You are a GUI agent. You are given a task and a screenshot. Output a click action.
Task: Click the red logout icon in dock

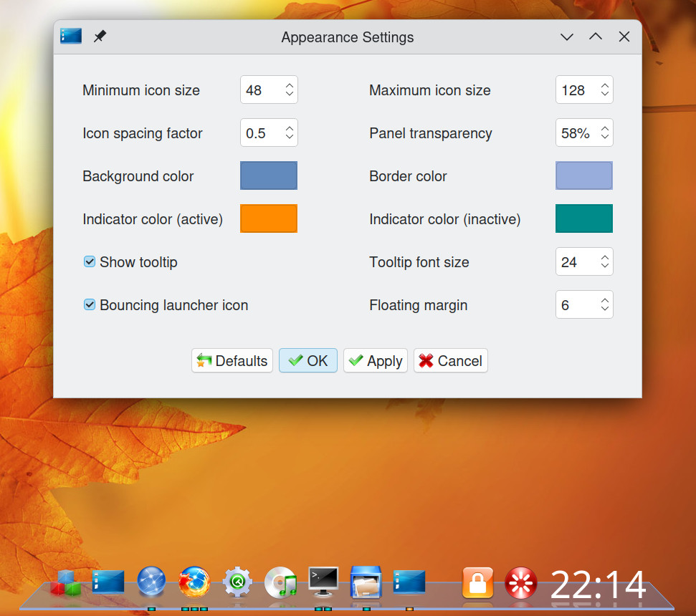click(x=520, y=583)
